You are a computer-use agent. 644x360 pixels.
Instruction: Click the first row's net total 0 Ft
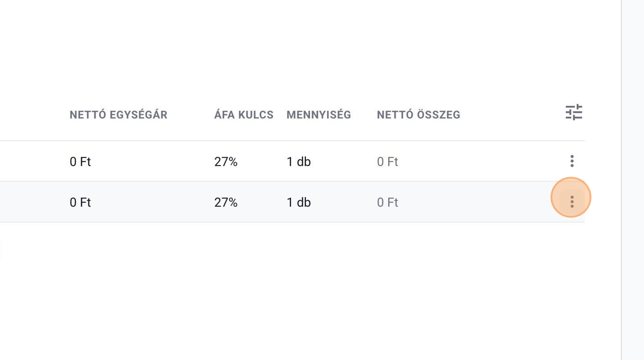(x=388, y=162)
